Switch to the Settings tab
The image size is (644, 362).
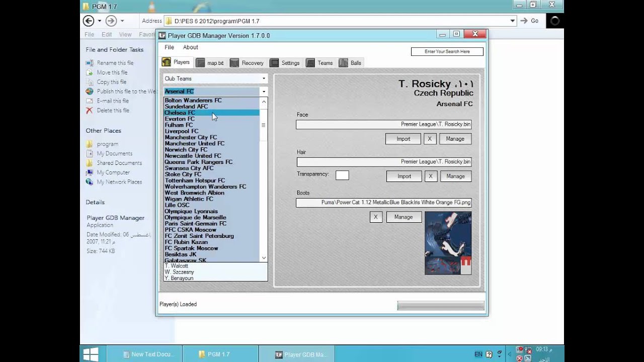coord(285,63)
